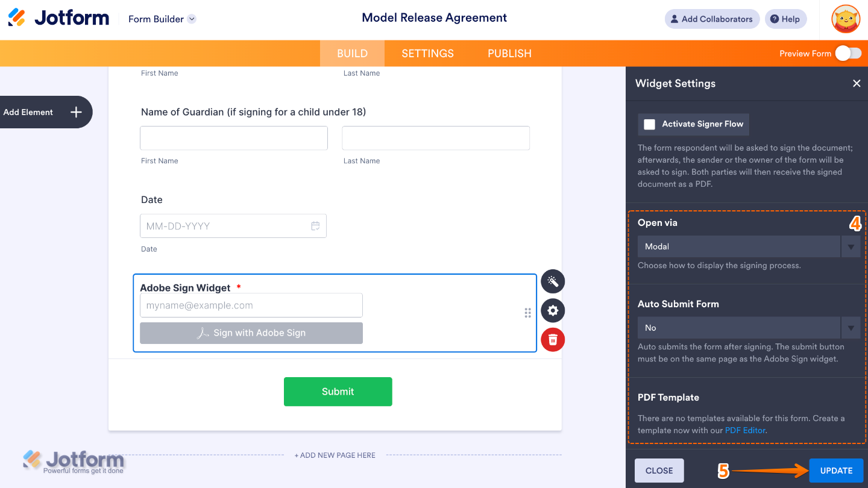Open Adobe Sign widget settings via the gear icon
The width and height of the screenshot is (868, 488).
click(x=552, y=310)
